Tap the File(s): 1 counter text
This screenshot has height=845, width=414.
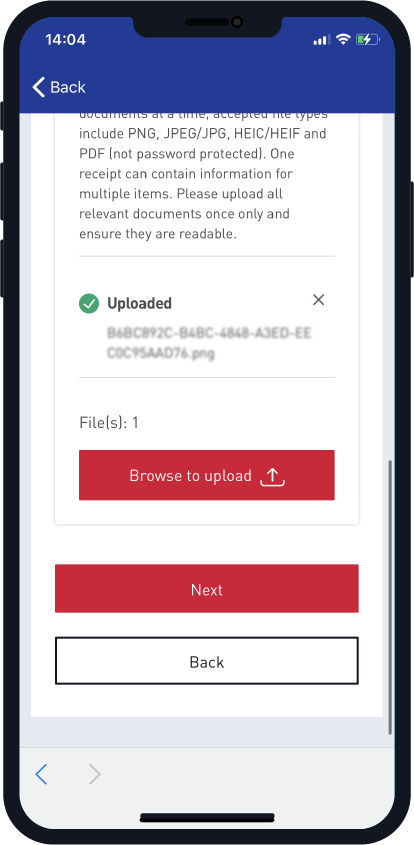[x=109, y=423]
